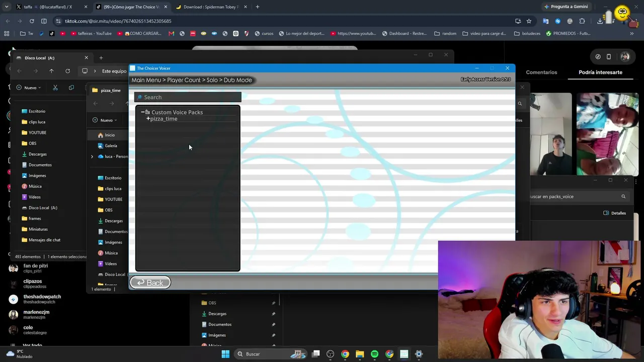Open the Chrome extensions puzzle icon
Image resolution: width=644 pixels, height=362 pixels.
click(582, 21)
